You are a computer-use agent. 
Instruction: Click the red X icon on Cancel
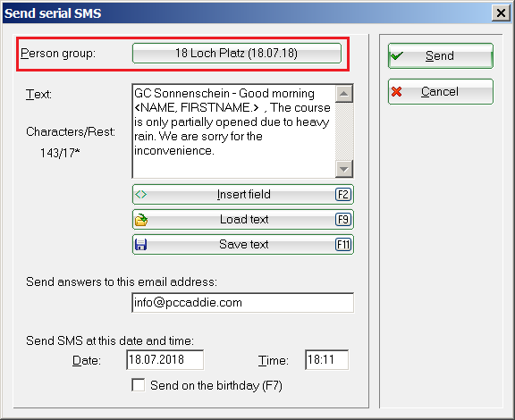click(396, 92)
